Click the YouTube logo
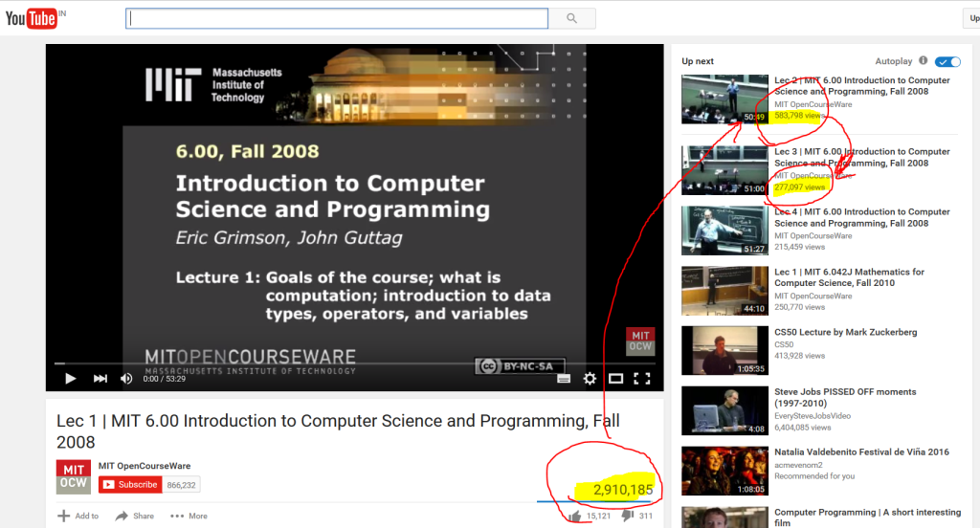 [32, 19]
